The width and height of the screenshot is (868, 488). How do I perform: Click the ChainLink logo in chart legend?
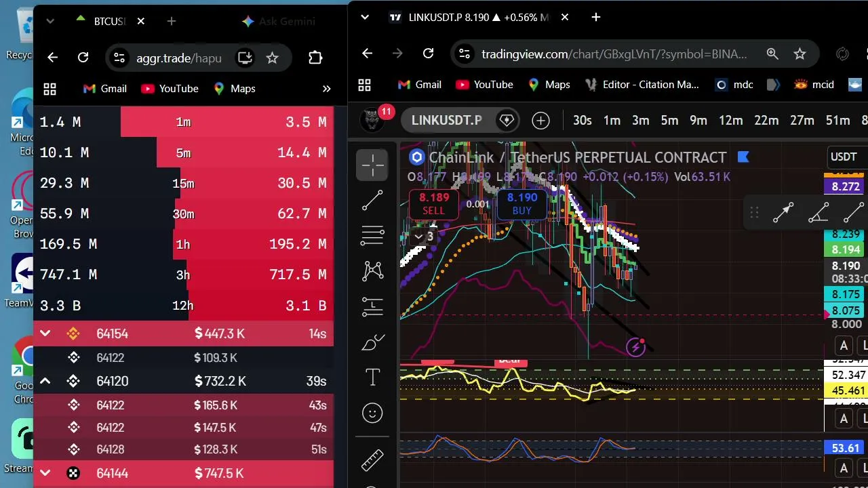pyautogui.click(x=416, y=157)
